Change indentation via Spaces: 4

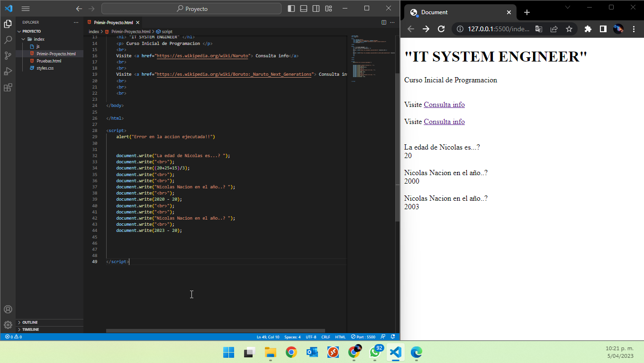click(292, 337)
